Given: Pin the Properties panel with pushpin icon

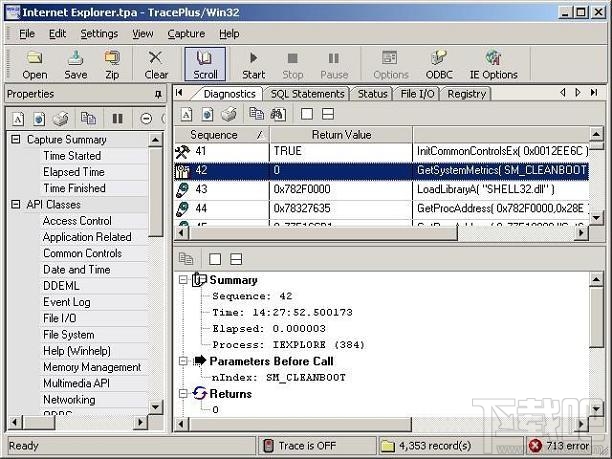Looking at the screenshot, I should (158, 94).
